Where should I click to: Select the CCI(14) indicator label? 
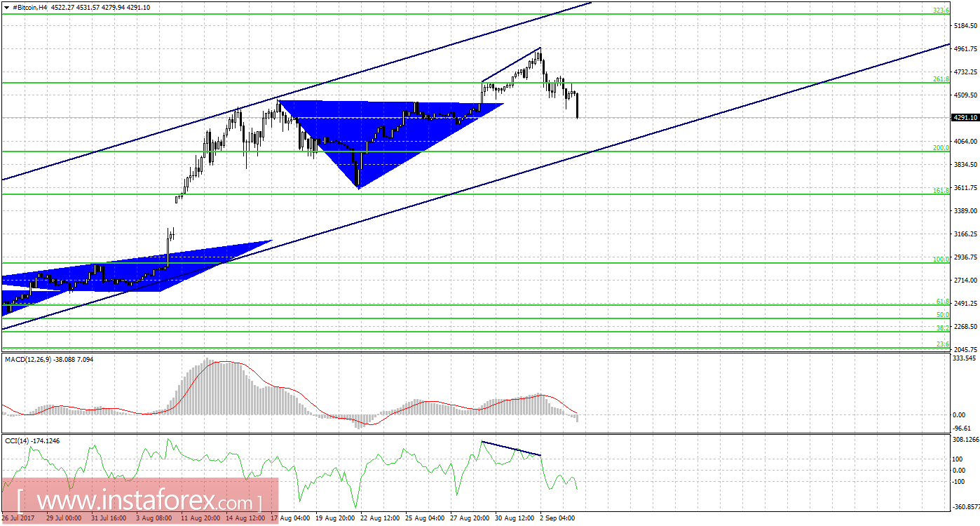click(x=17, y=440)
